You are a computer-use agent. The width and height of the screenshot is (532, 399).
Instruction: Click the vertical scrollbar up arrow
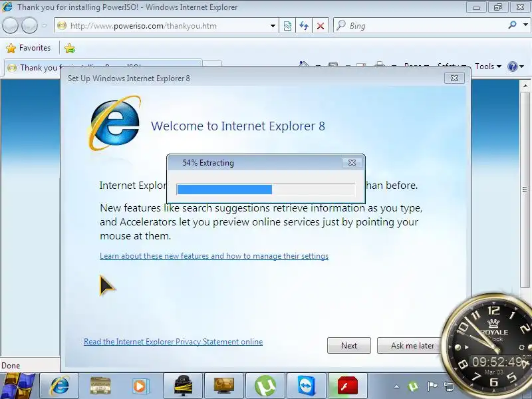(x=525, y=86)
